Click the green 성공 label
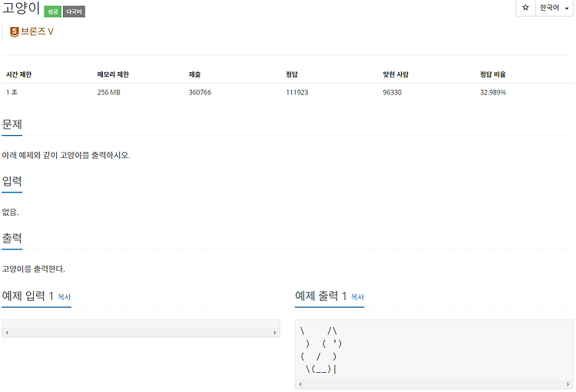This screenshot has height=392, width=576. point(52,12)
